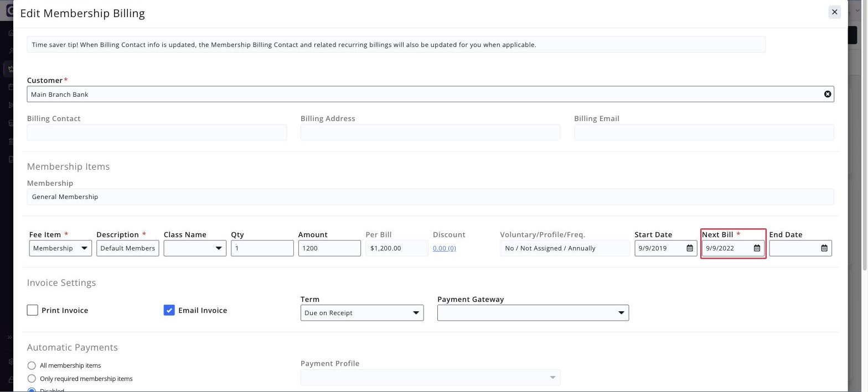Uncheck the Email Invoice checkbox
Viewport: 868px width, 392px height.
coord(169,310)
